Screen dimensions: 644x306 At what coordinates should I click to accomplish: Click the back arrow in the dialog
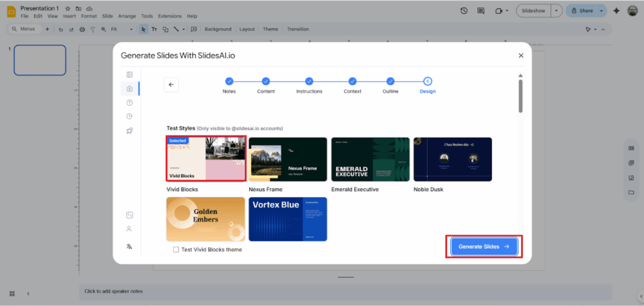[170, 85]
